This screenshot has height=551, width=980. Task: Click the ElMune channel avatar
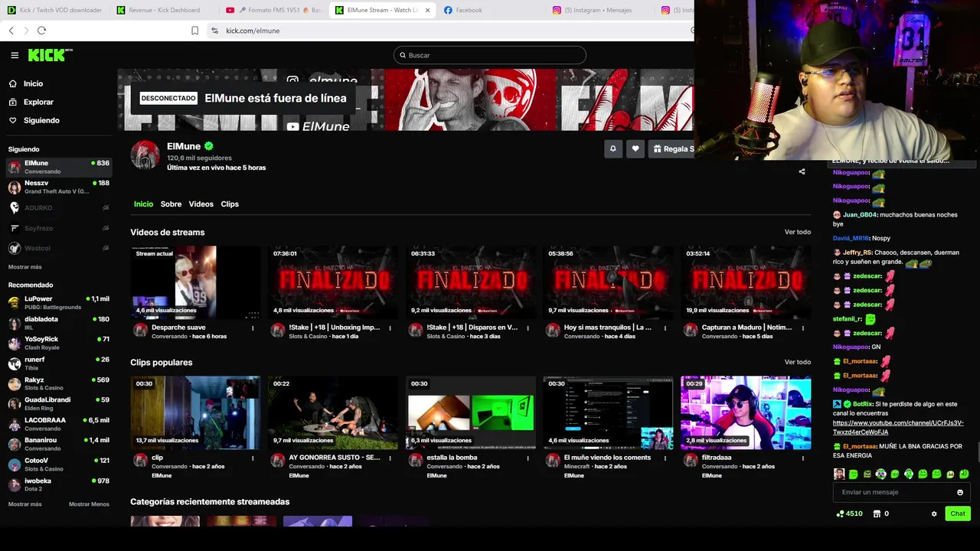[145, 155]
